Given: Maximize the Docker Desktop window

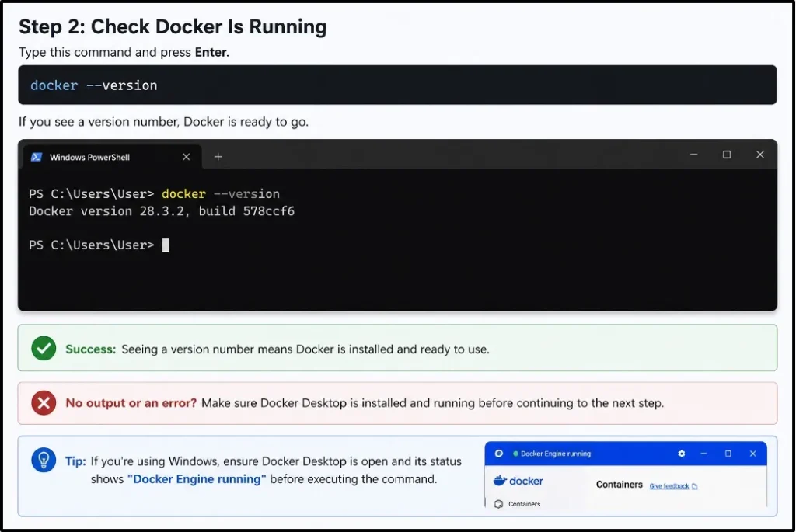Looking at the screenshot, I should coord(728,454).
